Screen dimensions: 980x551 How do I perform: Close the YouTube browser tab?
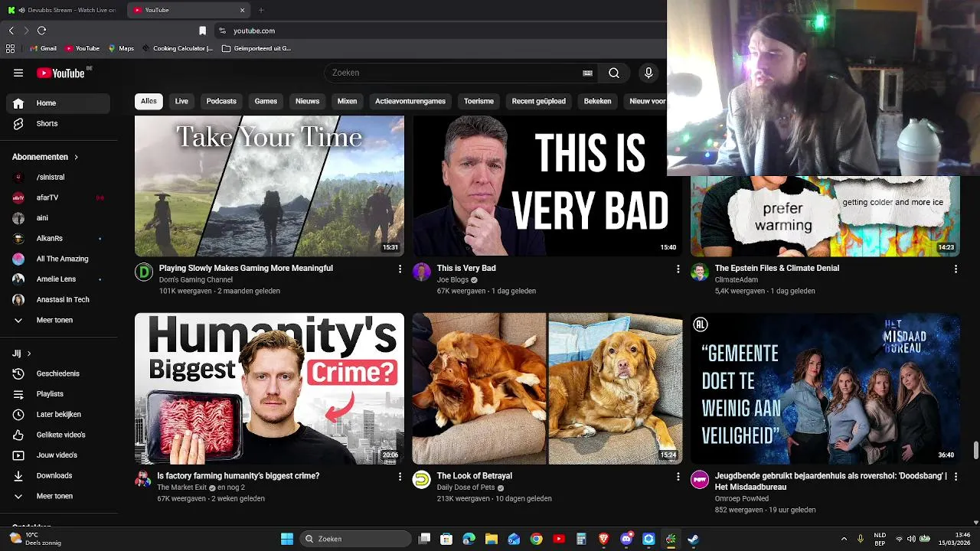pyautogui.click(x=243, y=10)
